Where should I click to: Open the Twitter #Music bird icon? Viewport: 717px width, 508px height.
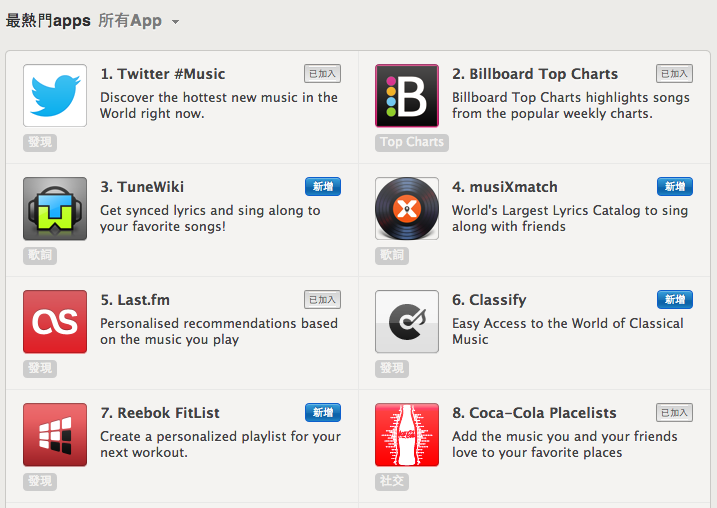tap(55, 96)
